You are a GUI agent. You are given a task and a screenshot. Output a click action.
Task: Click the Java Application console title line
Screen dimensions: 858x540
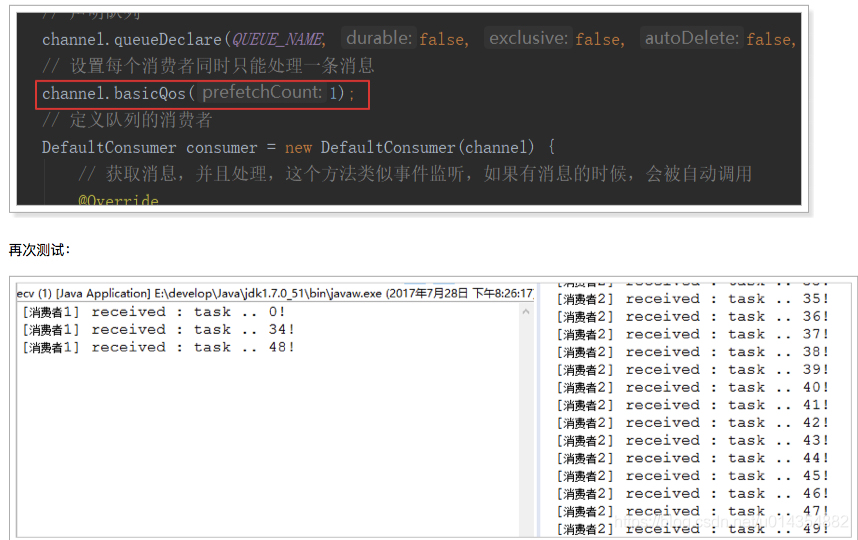(x=275, y=293)
